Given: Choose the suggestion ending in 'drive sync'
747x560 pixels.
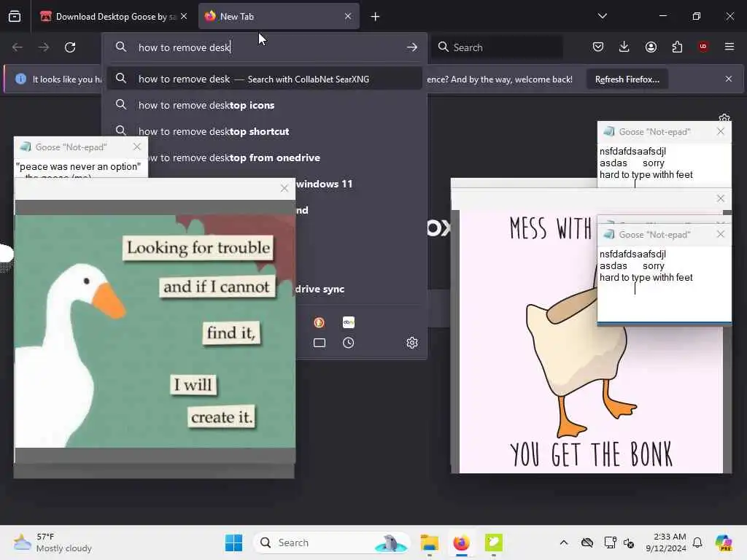Looking at the screenshot, I should pos(359,289).
